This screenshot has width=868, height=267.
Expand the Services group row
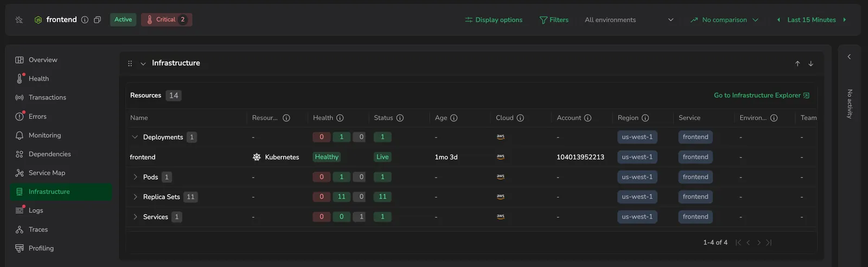tap(135, 217)
